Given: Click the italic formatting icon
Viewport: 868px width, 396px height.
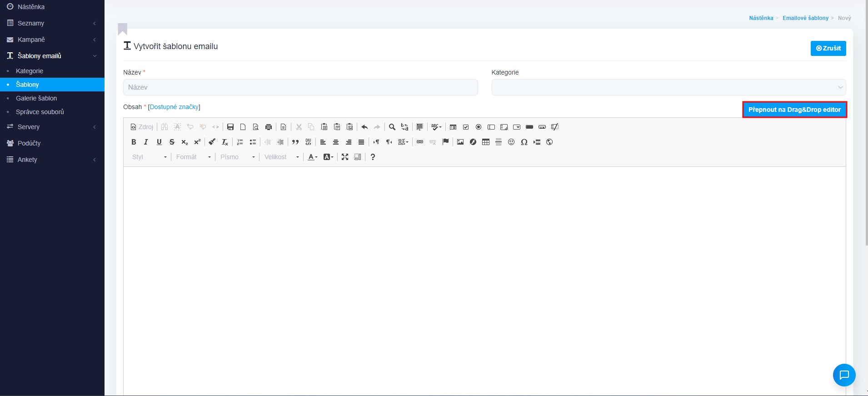Looking at the screenshot, I should [146, 142].
